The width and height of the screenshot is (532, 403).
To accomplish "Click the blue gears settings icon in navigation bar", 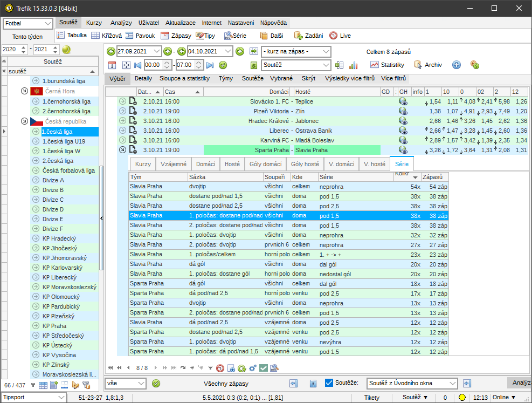I will point(252,368).
